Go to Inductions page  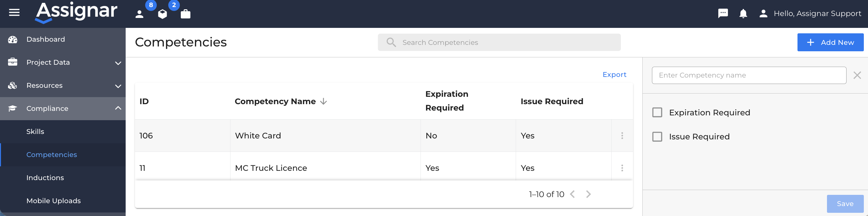45,178
